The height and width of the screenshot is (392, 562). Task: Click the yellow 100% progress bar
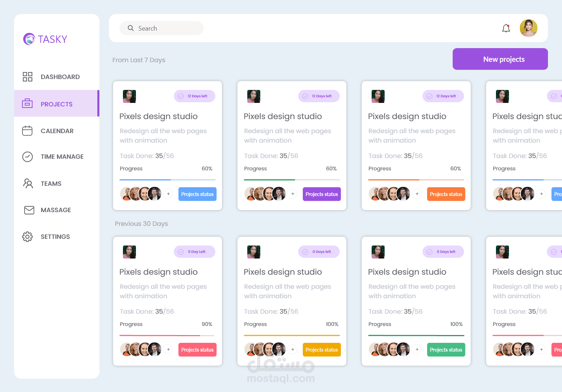[x=292, y=335]
